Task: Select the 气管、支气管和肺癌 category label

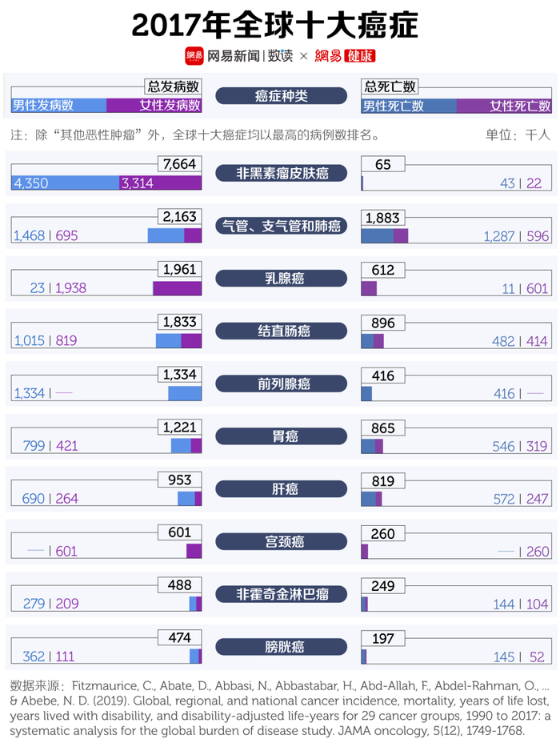Action: pyautogui.click(x=282, y=226)
